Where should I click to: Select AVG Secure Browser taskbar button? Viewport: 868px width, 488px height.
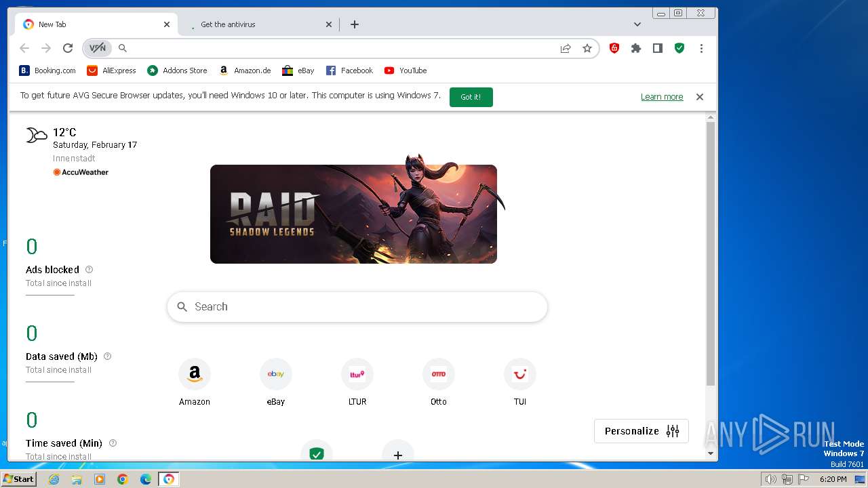click(169, 479)
